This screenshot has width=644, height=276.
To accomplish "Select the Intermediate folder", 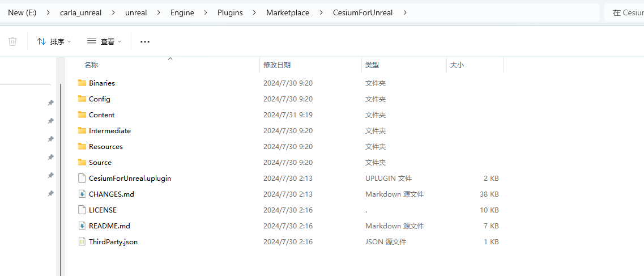I will point(109,130).
